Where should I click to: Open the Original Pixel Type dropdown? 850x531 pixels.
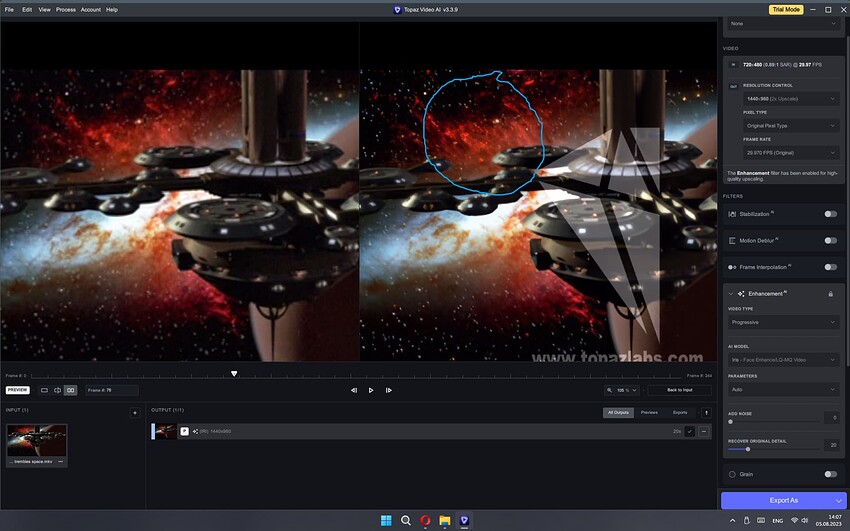791,126
